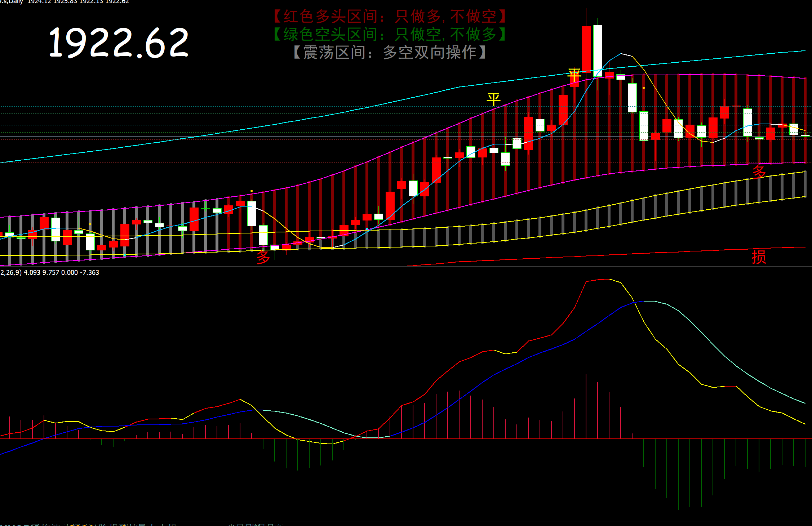Click the gray 震荡区间 text line
This screenshot has height=526, width=812.
tap(390, 53)
